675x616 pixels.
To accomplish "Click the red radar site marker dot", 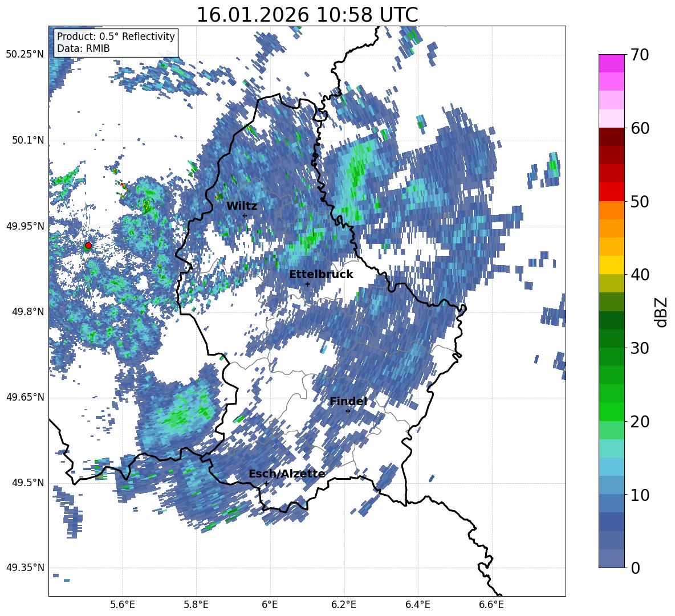I will pyautogui.click(x=88, y=245).
